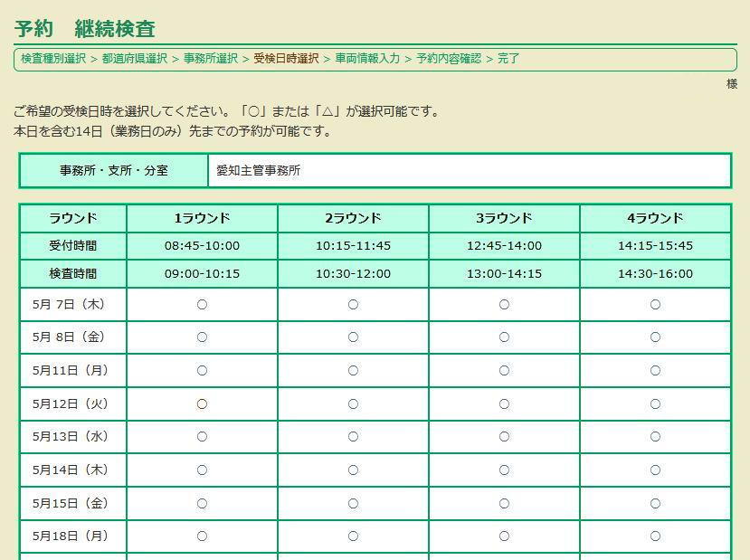Click the 完了 breadcrumb item
Viewport: 750px width, 560px height.
coord(508,58)
